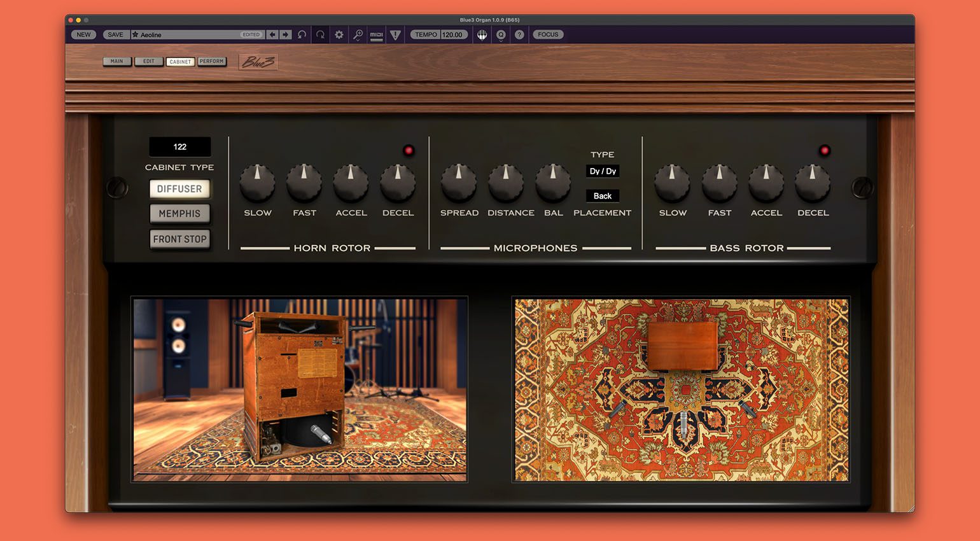
Task: Select the DIFFUSER cabinet option
Action: [180, 188]
